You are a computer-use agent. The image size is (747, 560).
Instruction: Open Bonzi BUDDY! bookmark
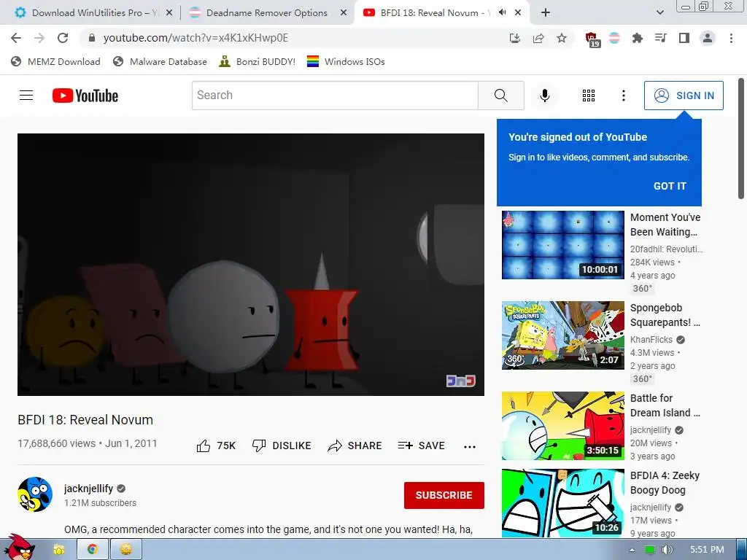click(x=258, y=61)
